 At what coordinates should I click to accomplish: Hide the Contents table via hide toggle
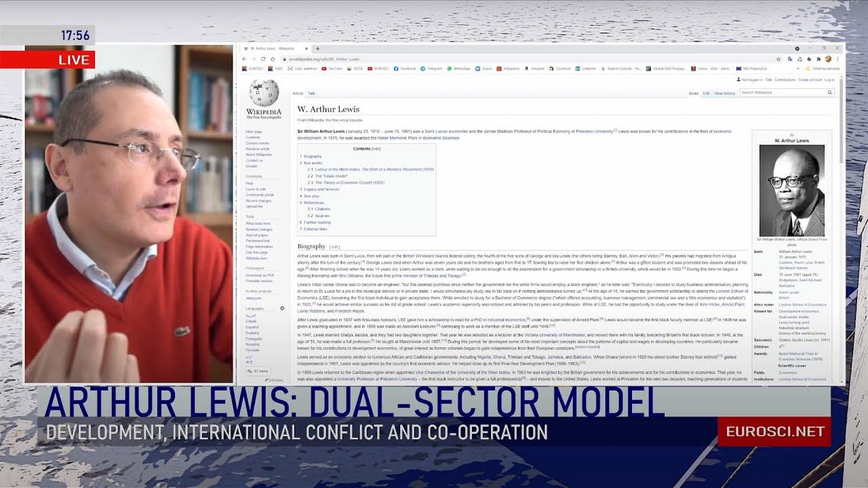tap(376, 148)
